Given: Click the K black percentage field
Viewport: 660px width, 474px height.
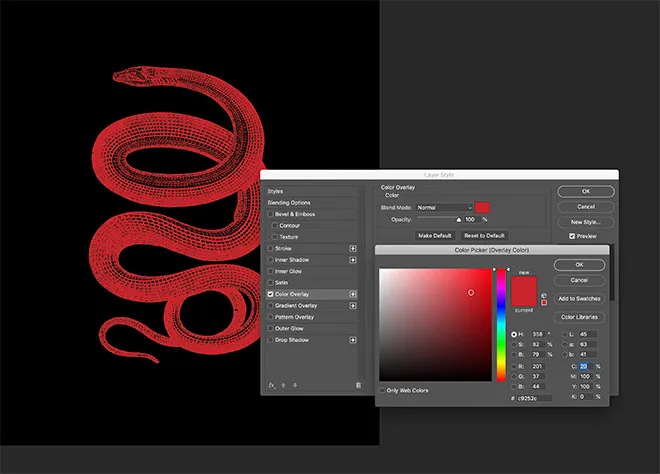Looking at the screenshot, I should coord(586,397).
